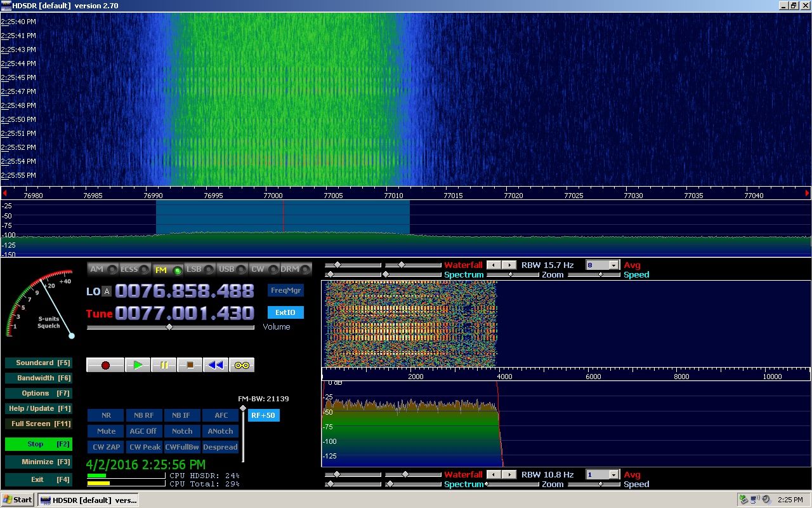Image resolution: width=812 pixels, height=508 pixels.
Task: Toggle AFC frequency control
Action: tap(221, 415)
